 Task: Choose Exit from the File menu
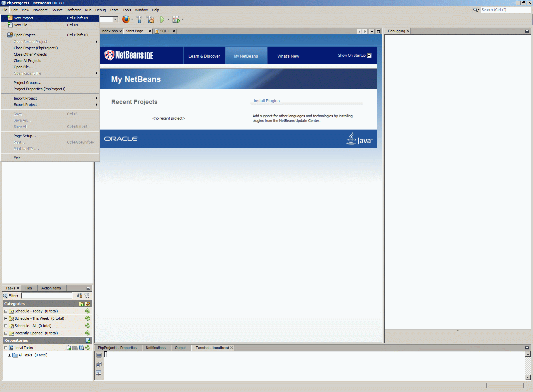coord(50,158)
